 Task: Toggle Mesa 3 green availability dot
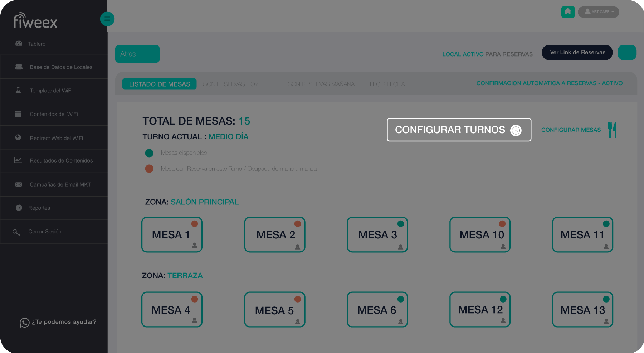(401, 224)
